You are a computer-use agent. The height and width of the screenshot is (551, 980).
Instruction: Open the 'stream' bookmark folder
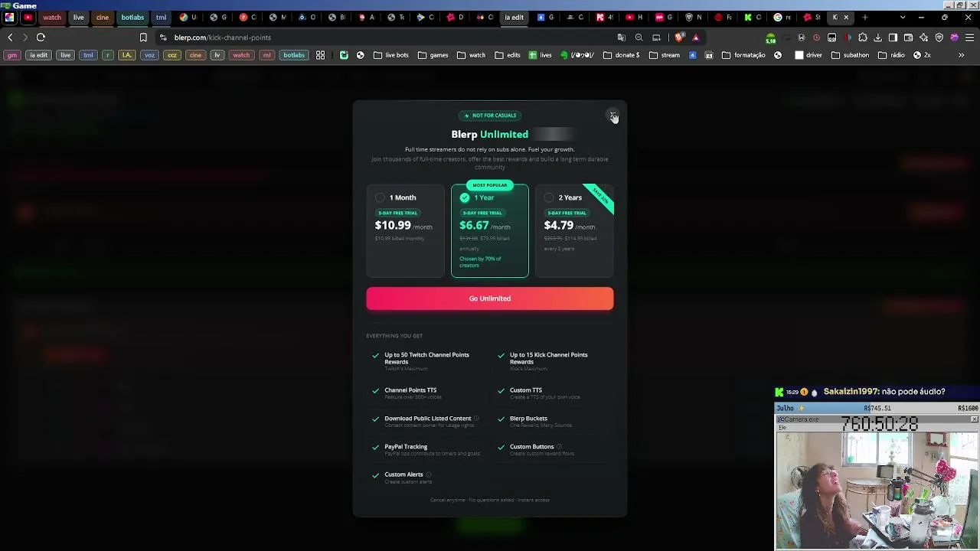coord(665,55)
